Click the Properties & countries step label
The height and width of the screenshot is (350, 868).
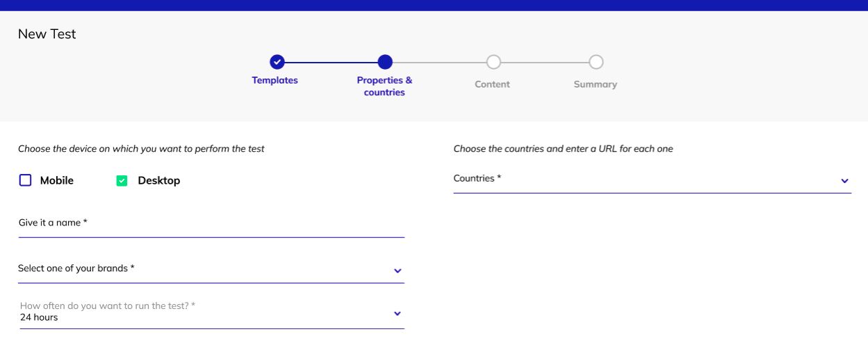[384, 86]
